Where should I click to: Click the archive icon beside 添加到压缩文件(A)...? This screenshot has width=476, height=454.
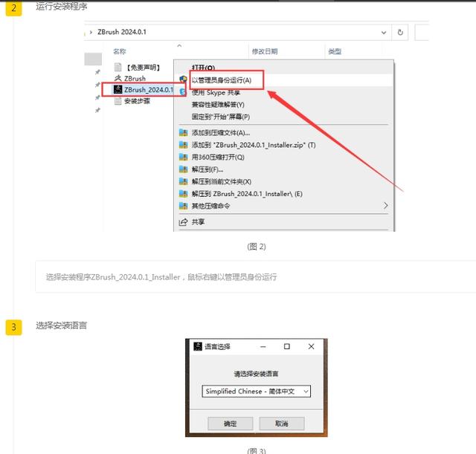[x=183, y=132]
